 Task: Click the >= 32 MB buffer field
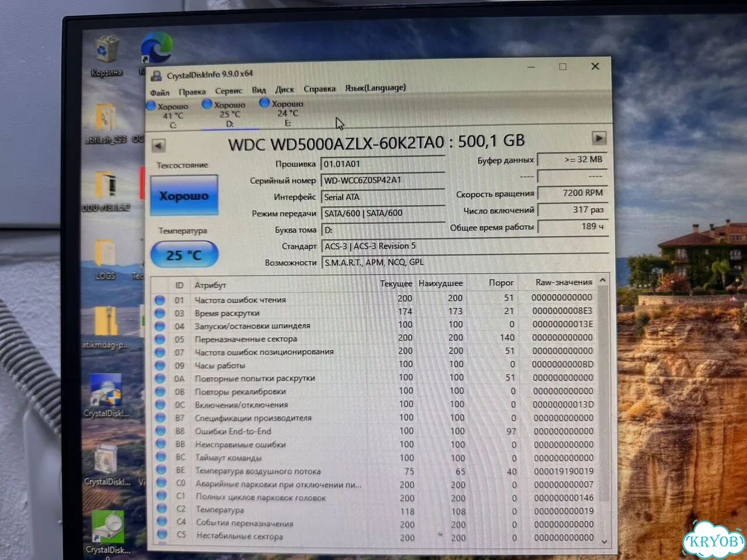[572, 159]
